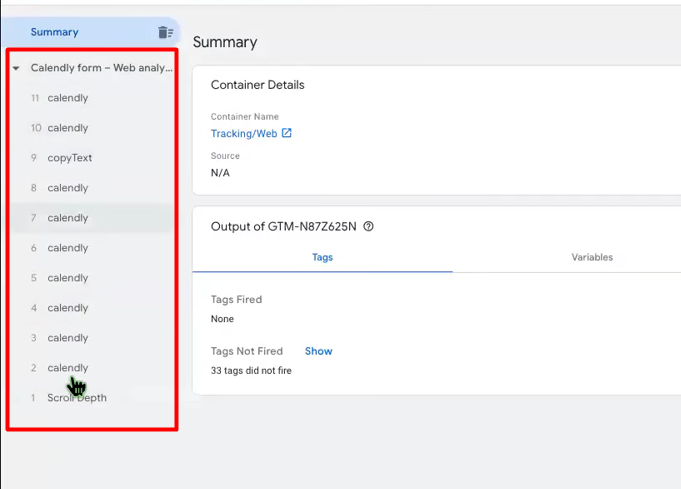Select event 8 calendly
The width and height of the screenshot is (681, 489).
pos(67,188)
